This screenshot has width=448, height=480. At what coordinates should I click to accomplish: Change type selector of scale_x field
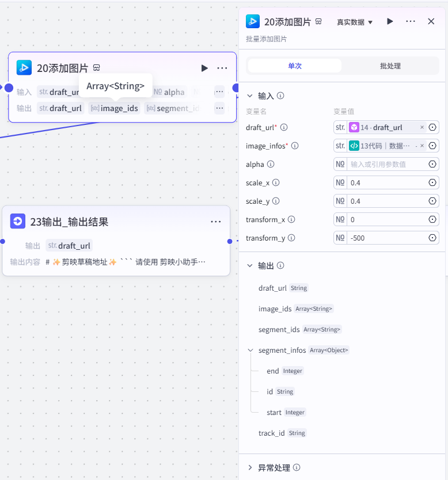(340, 183)
